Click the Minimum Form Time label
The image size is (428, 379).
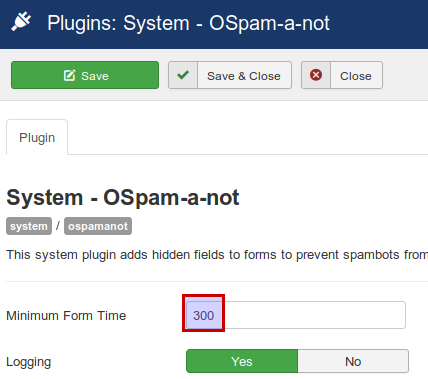[66, 315]
